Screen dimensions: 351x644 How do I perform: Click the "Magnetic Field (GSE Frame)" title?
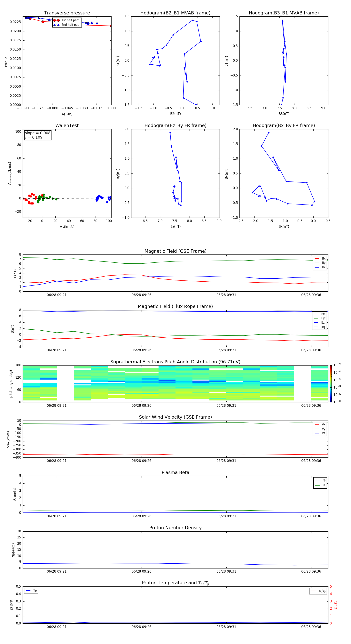(175, 251)
